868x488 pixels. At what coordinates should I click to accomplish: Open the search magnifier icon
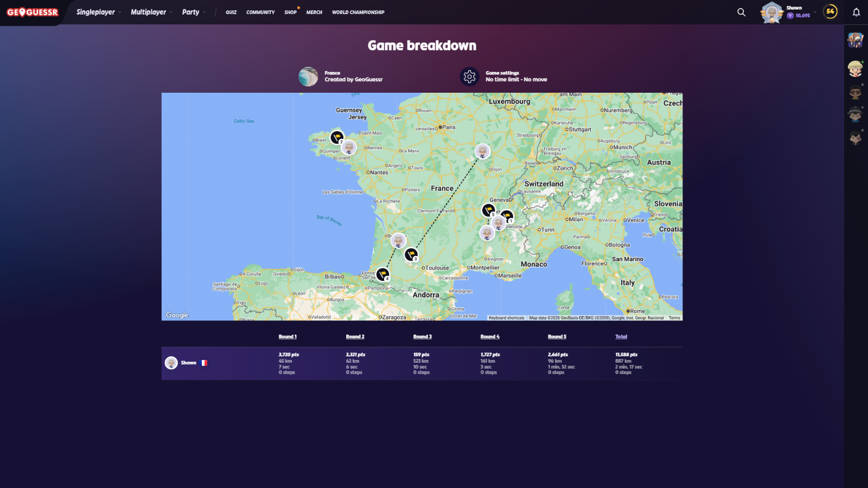click(x=741, y=12)
